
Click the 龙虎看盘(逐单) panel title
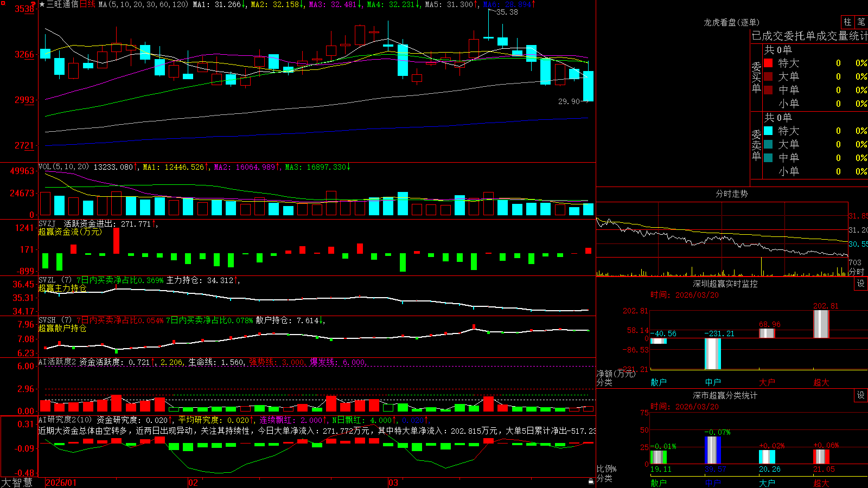731,22
